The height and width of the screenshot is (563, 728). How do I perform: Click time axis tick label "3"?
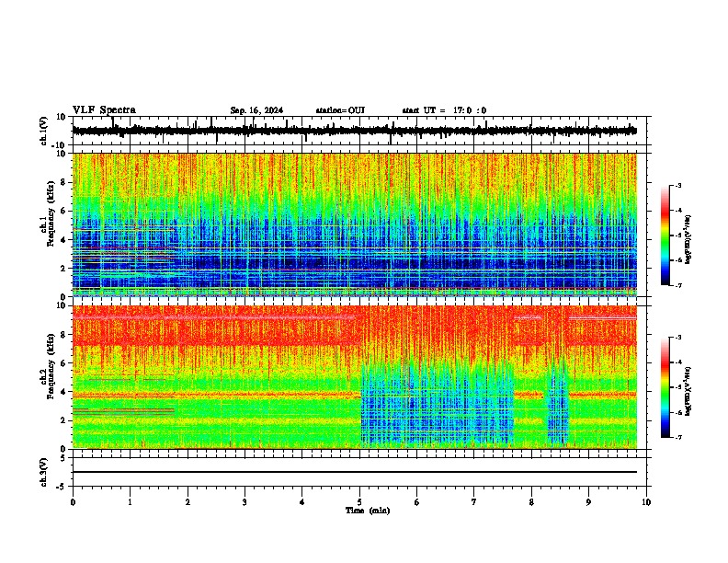click(x=245, y=502)
